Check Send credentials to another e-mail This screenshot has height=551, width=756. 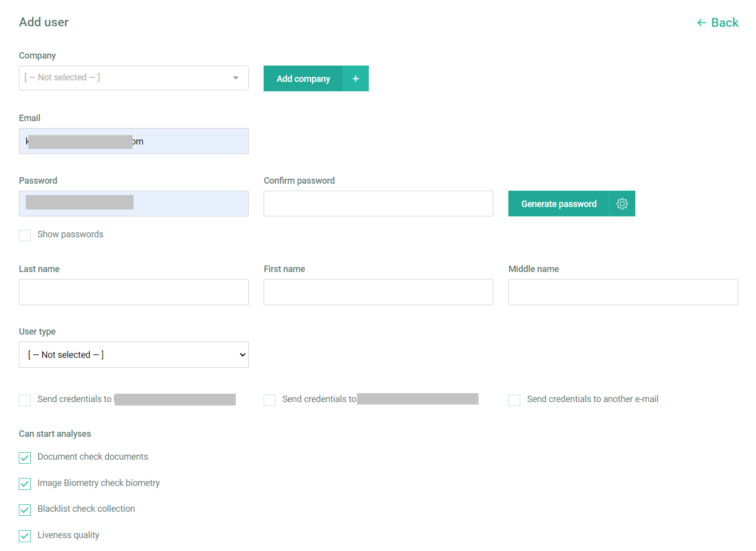(x=514, y=400)
